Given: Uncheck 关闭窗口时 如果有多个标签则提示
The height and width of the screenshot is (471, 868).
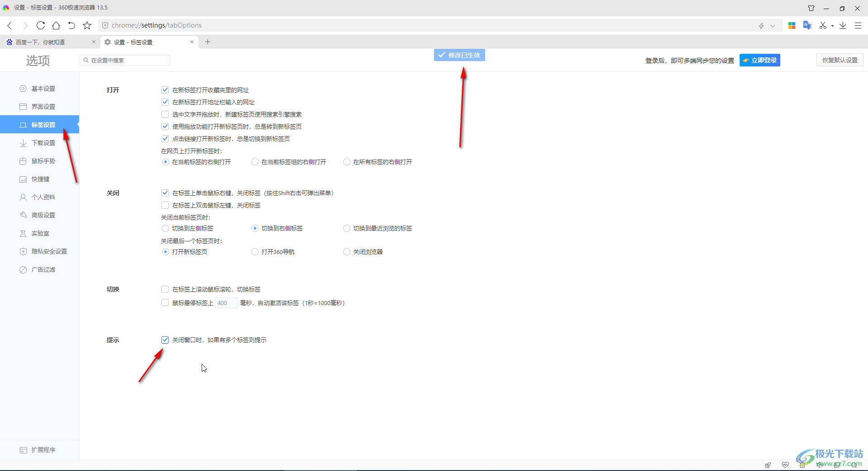Looking at the screenshot, I should [x=165, y=340].
